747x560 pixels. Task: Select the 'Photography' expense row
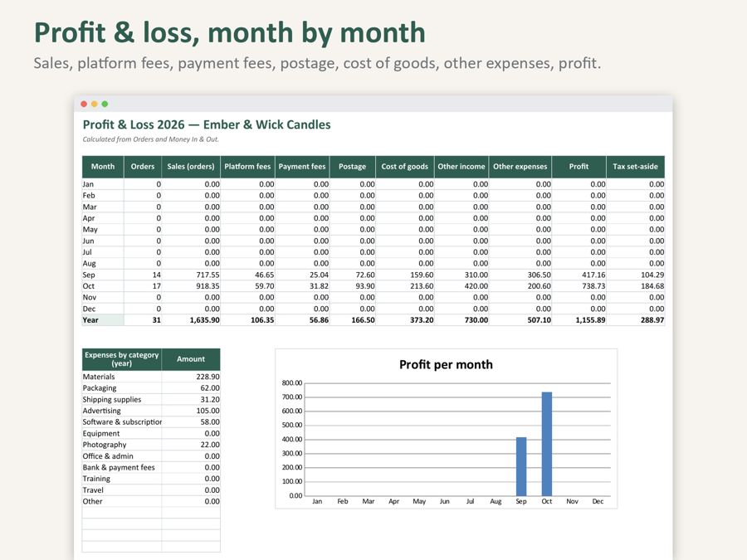coord(151,445)
